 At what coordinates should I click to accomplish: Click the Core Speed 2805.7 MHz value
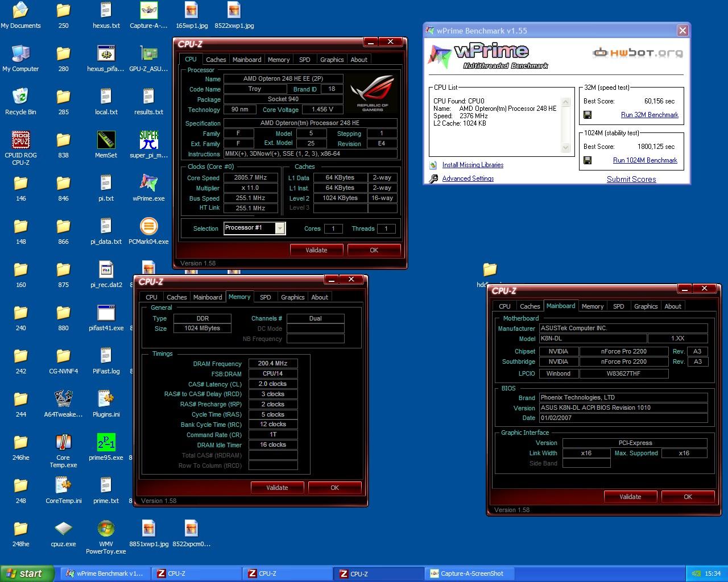point(251,177)
